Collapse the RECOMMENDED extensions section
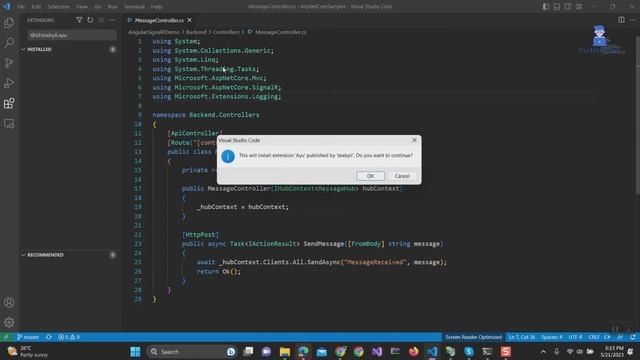The height and width of the screenshot is (360, 640). point(70,255)
